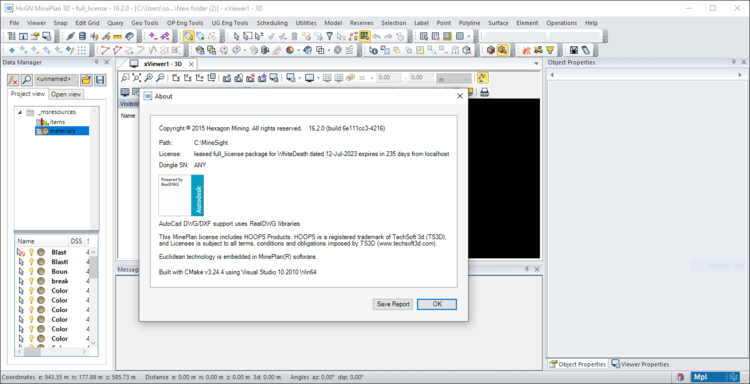Screen dimensions: 750x384
Task: Click the filter funnel icon in toolbar
Action: click(x=330, y=36)
